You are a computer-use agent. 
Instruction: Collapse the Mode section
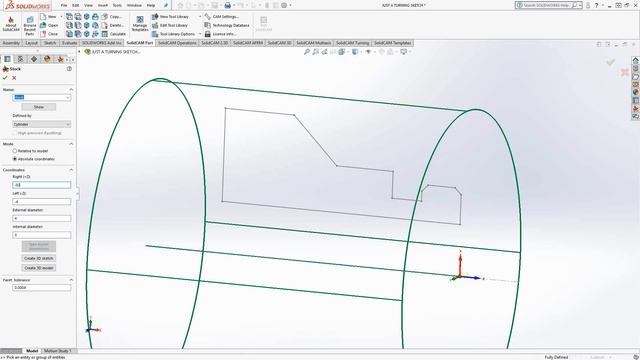click(x=71, y=144)
